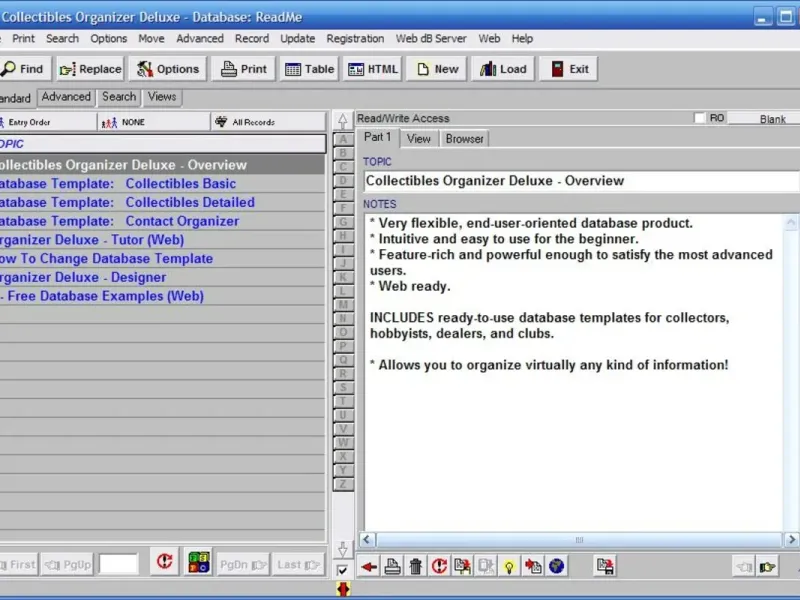This screenshot has height=600, width=800.
Task: Click the red left arrow icon
Action: click(370, 567)
